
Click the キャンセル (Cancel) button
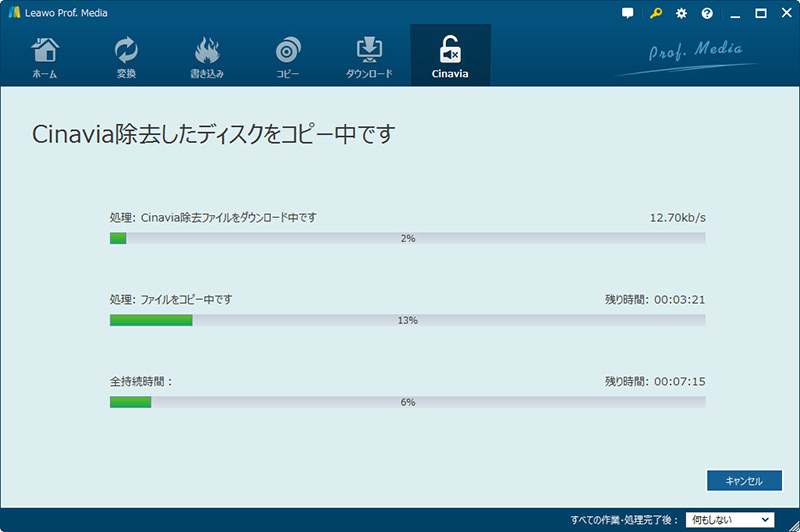[744, 480]
